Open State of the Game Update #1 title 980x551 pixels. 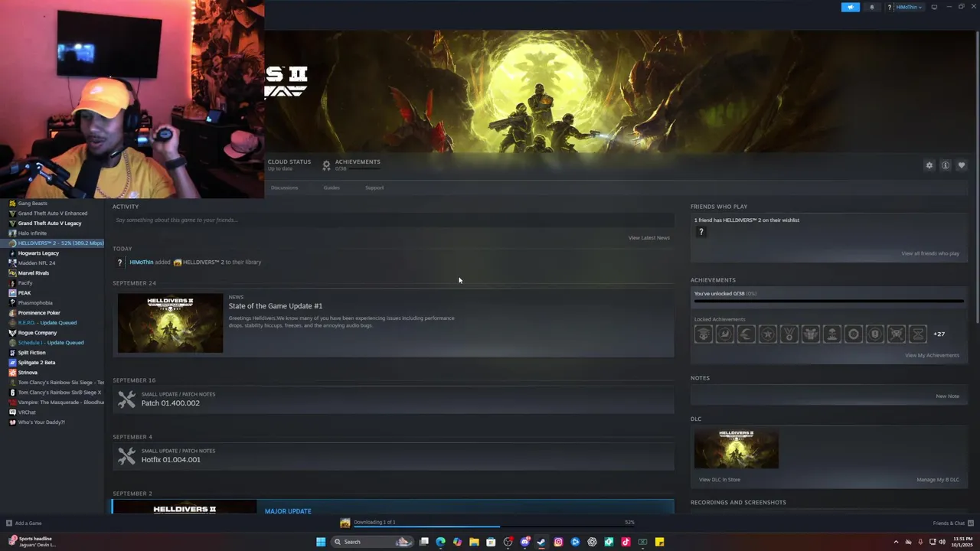pyautogui.click(x=275, y=306)
